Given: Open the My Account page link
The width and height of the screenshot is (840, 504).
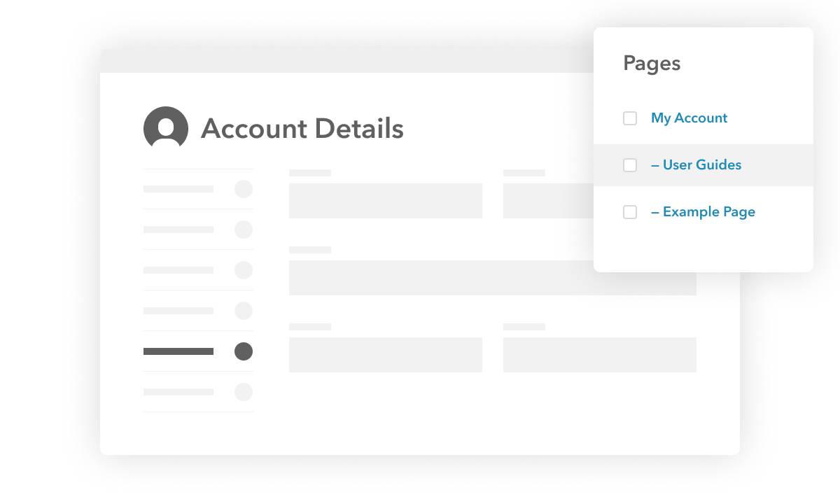Looking at the screenshot, I should click(x=689, y=118).
